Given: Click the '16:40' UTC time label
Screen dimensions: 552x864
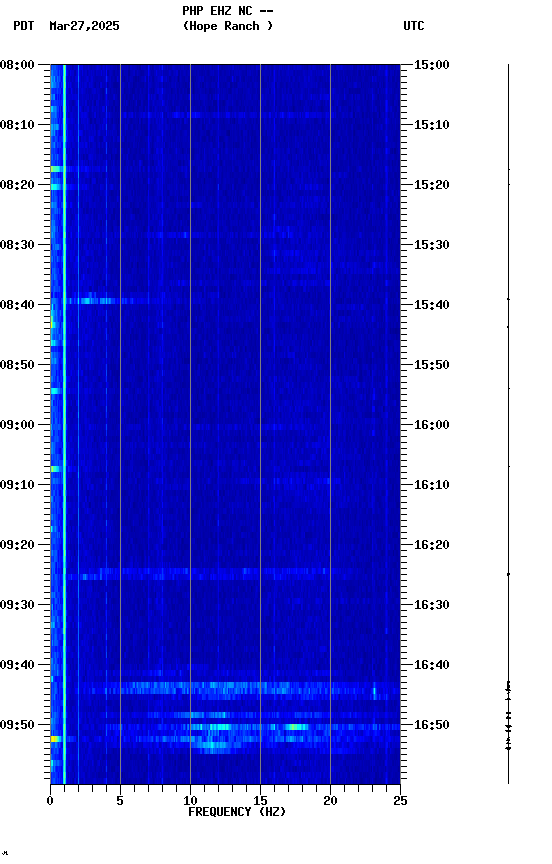Looking at the screenshot, I should pyautogui.click(x=432, y=665).
